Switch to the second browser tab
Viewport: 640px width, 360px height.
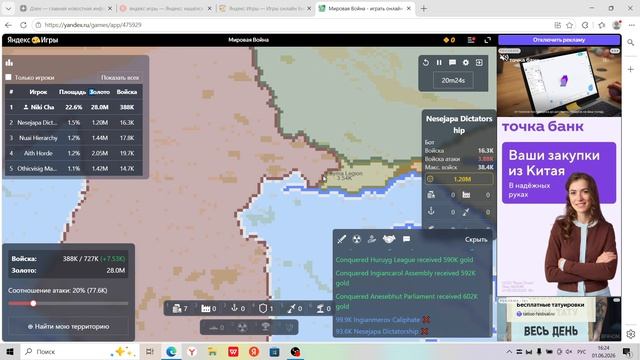point(166,8)
